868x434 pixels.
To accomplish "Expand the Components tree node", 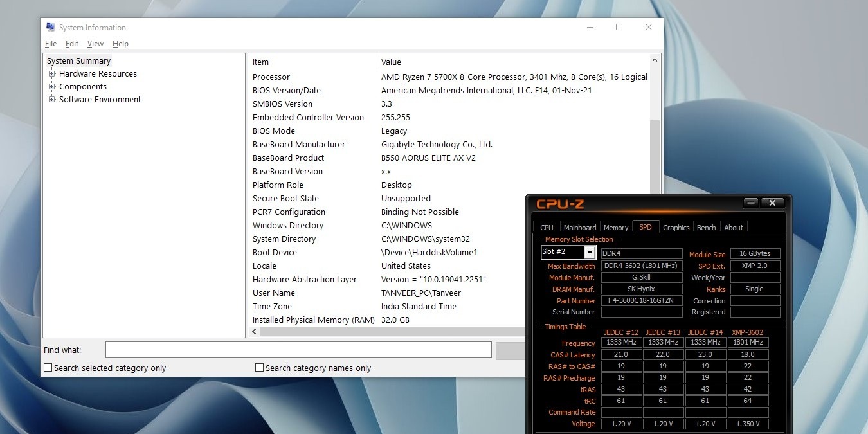I will pos(52,86).
